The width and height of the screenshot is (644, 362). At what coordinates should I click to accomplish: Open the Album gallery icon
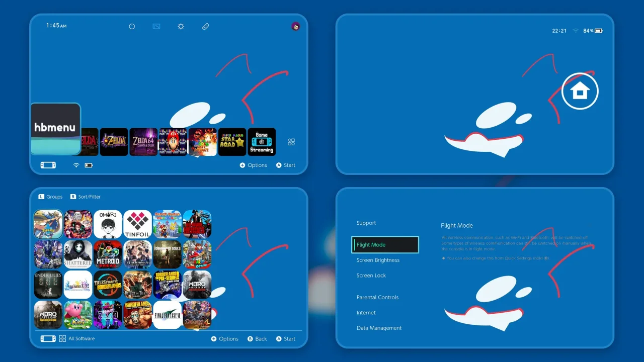click(x=156, y=26)
